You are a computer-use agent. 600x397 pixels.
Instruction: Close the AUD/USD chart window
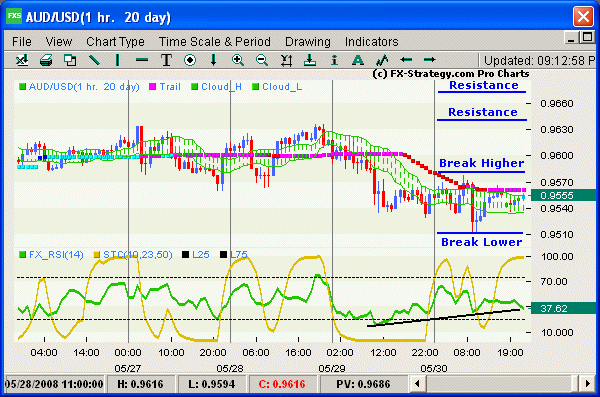pos(583,17)
